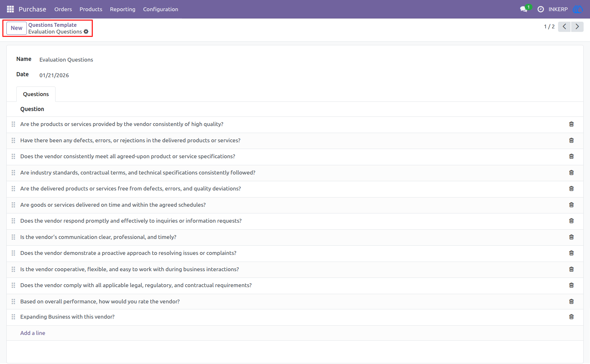This screenshot has width=590, height=364.
Task: Go to the previous record arrow
Action: [x=564, y=26]
